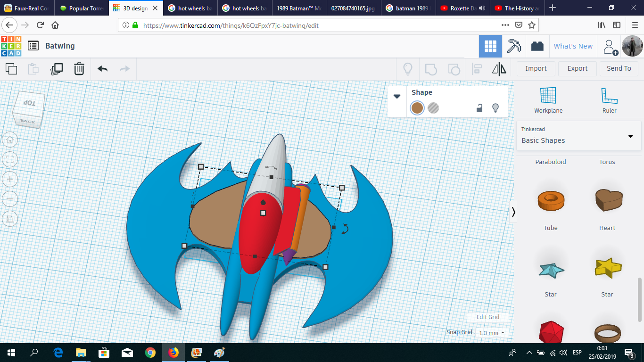Collapse the shapes side panel arrow
The height and width of the screenshot is (362, 644).
coord(513,213)
